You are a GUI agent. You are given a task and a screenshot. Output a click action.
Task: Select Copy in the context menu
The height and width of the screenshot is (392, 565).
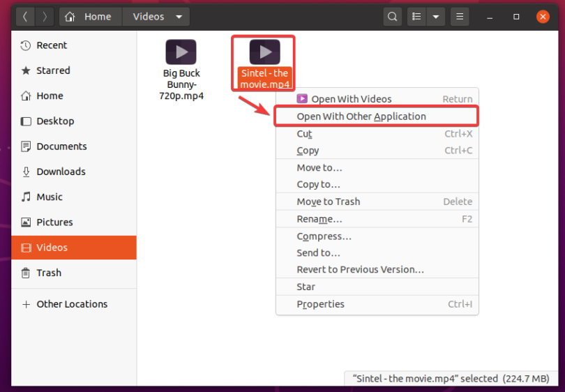(377, 150)
